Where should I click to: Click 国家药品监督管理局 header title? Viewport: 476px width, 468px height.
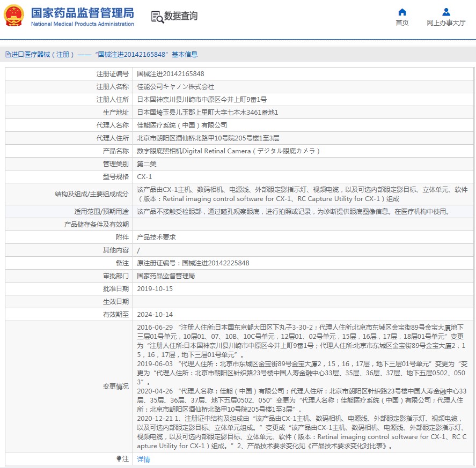click(x=82, y=13)
